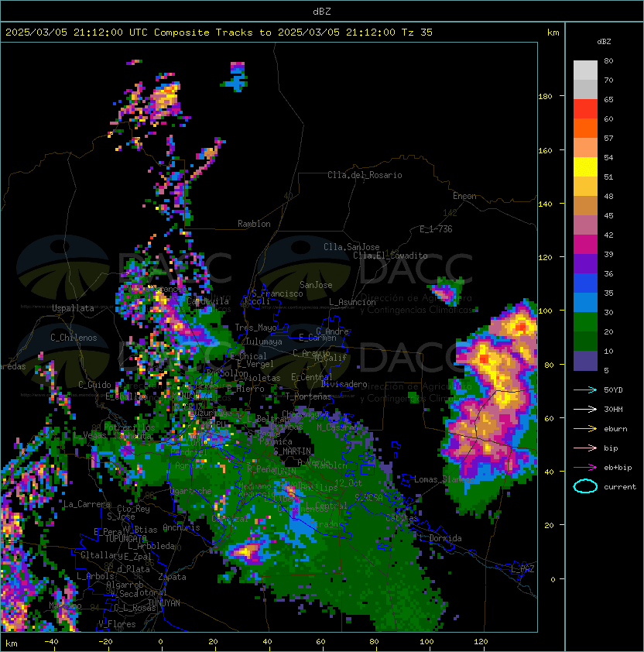Image resolution: width=644 pixels, height=652 pixels.
Task: Click the 'L_Asuncion' map label
Action: click(352, 302)
